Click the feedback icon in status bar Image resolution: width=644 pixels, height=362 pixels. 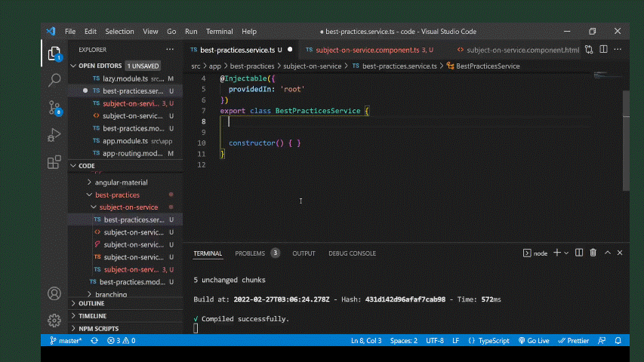[x=602, y=341]
